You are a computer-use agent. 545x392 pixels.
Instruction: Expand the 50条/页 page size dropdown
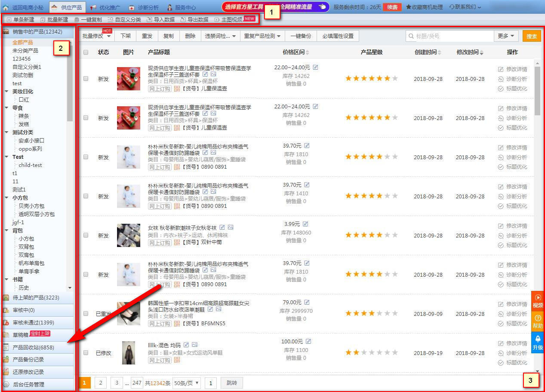187,383
